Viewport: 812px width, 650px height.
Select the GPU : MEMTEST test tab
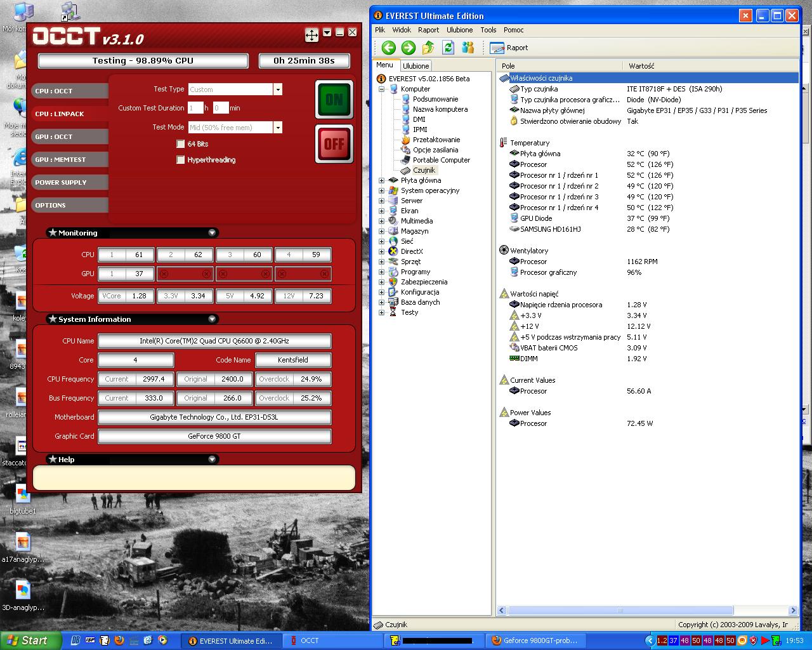pos(70,160)
